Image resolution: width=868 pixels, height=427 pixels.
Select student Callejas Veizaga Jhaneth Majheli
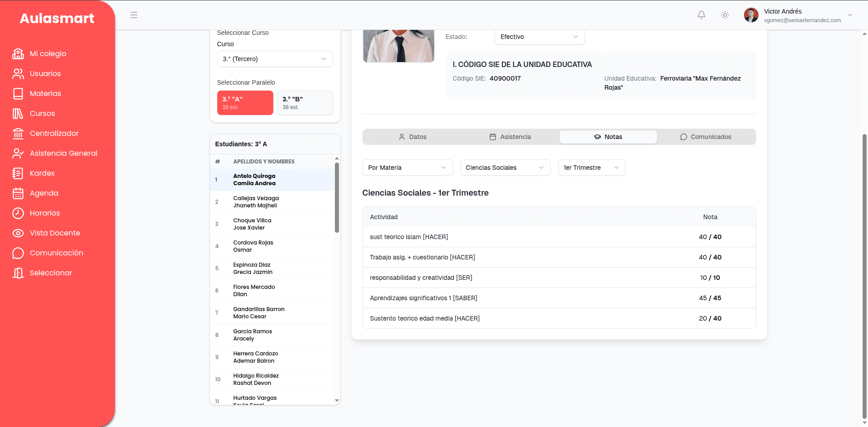tap(272, 202)
